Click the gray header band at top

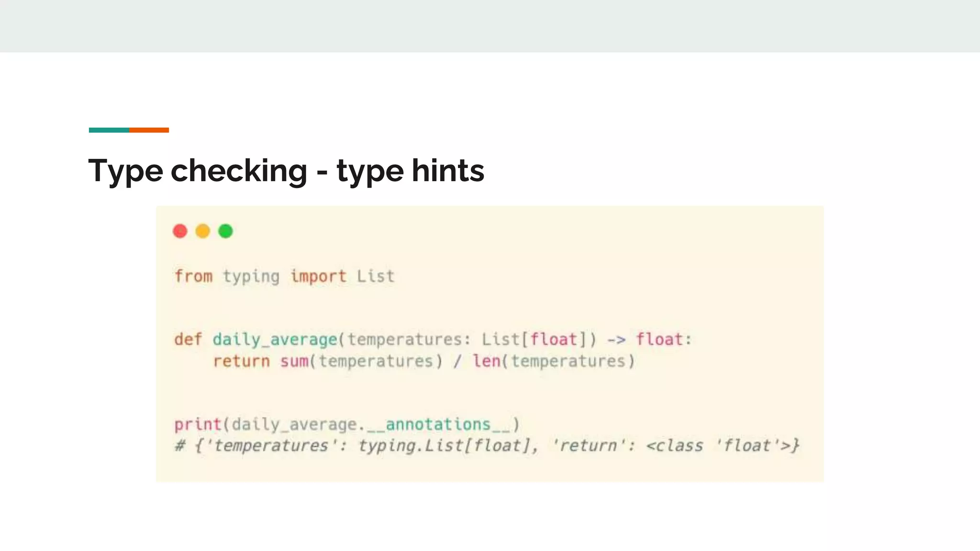tap(490, 26)
